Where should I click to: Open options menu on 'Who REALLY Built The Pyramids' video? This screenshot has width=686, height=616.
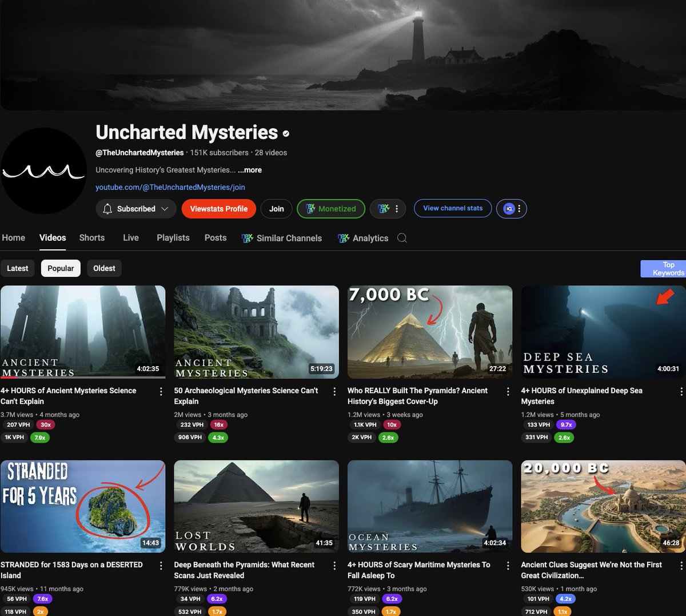tap(508, 391)
